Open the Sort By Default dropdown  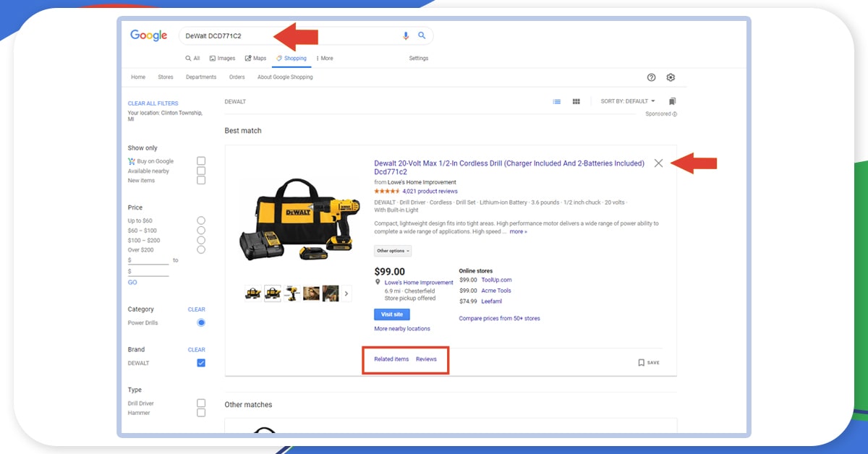[x=628, y=101]
